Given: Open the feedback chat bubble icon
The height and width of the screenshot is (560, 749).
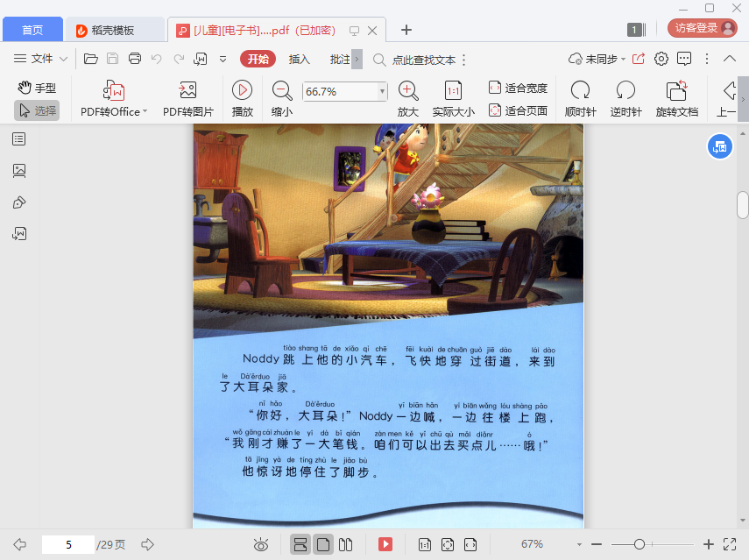Looking at the screenshot, I should [x=684, y=59].
